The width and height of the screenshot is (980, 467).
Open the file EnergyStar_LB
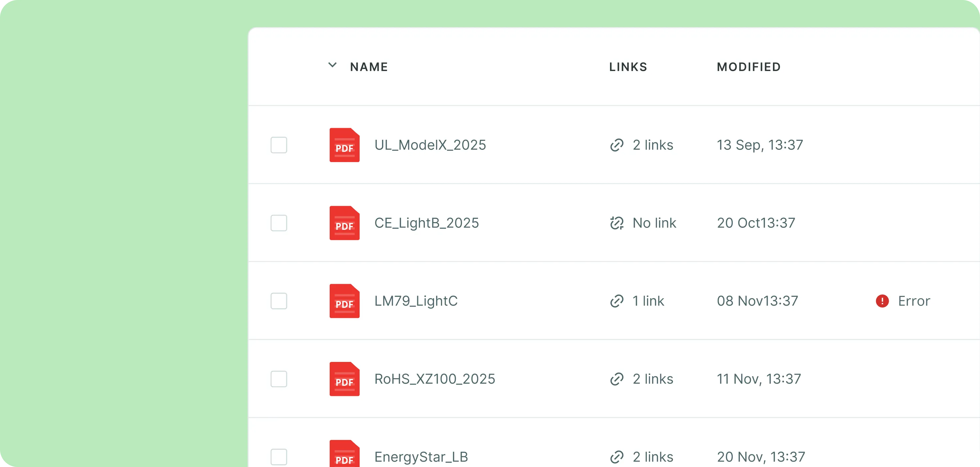tap(421, 457)
